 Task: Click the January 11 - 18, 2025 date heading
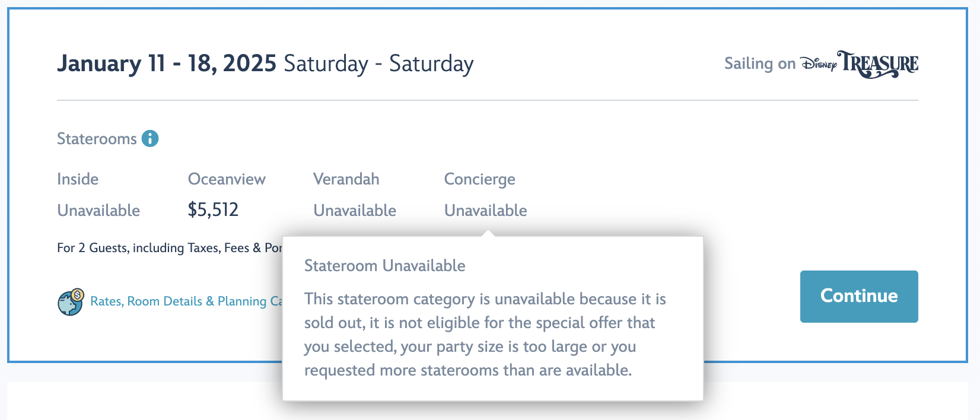pos(167,63)
